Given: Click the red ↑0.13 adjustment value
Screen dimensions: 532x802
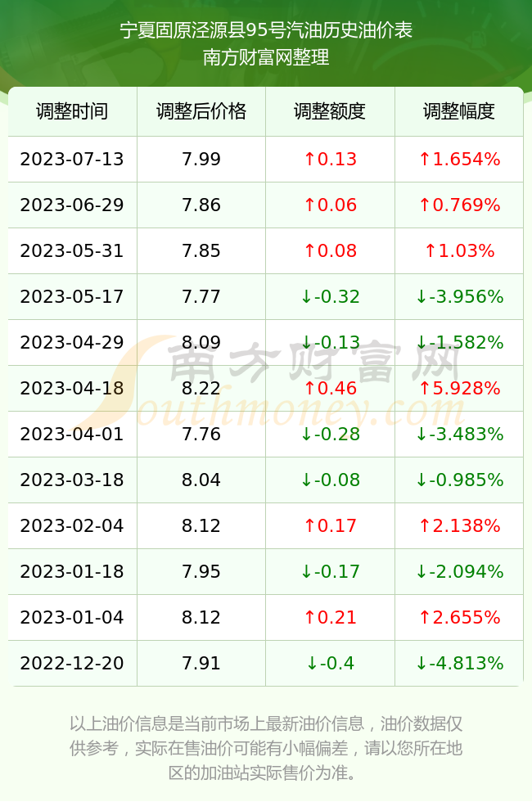Looking at the screenshot, I should tap(330, 159).
